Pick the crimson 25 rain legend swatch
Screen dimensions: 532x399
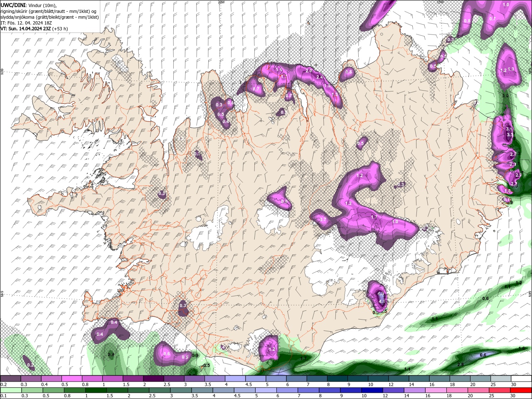click(500, 390)
